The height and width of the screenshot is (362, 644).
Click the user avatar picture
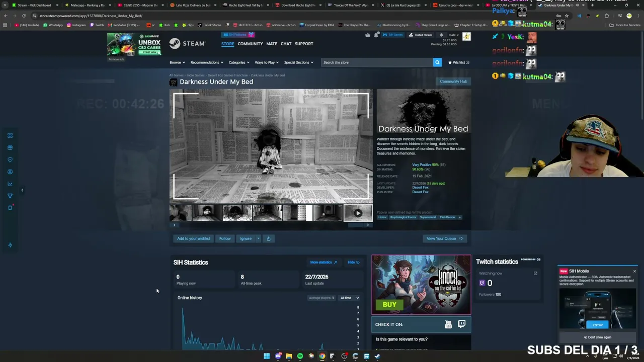click(466, 36)
